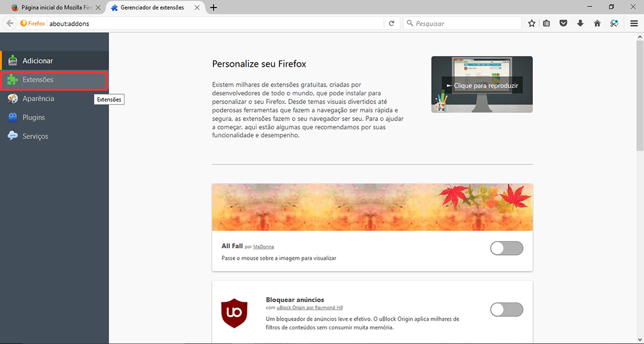Viewport: 644px width, 344px height.
Task: Click the search magnifier icon
Action: 410,23
